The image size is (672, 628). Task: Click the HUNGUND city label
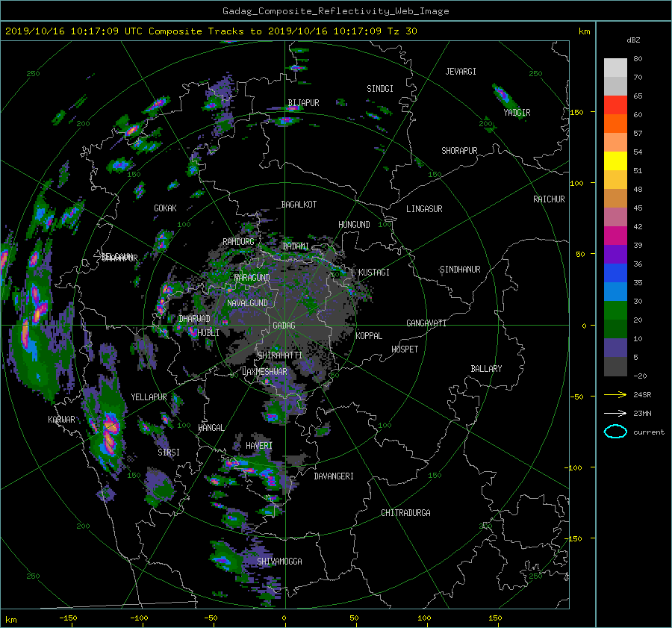coord(354,225)
